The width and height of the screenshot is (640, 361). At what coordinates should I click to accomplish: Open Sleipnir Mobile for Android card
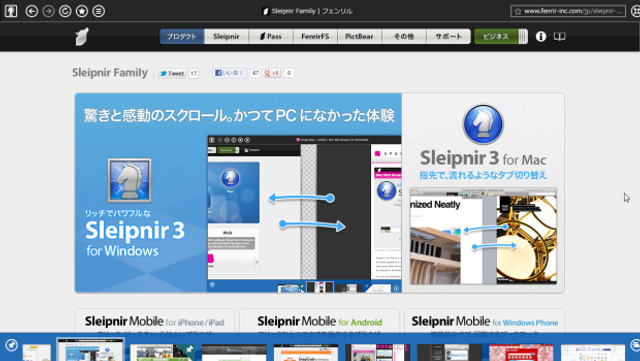(320, 322)
